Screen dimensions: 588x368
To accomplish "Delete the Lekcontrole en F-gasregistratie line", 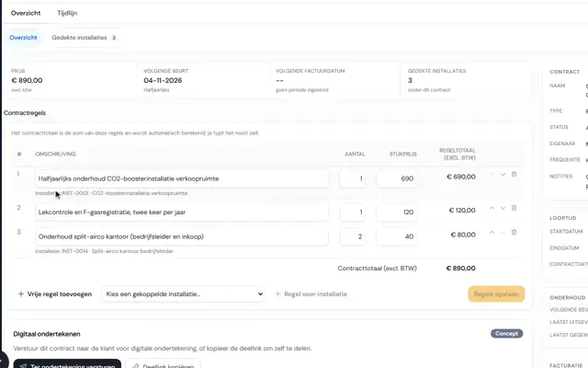I will pyautogui.click(x=514, y=208).
